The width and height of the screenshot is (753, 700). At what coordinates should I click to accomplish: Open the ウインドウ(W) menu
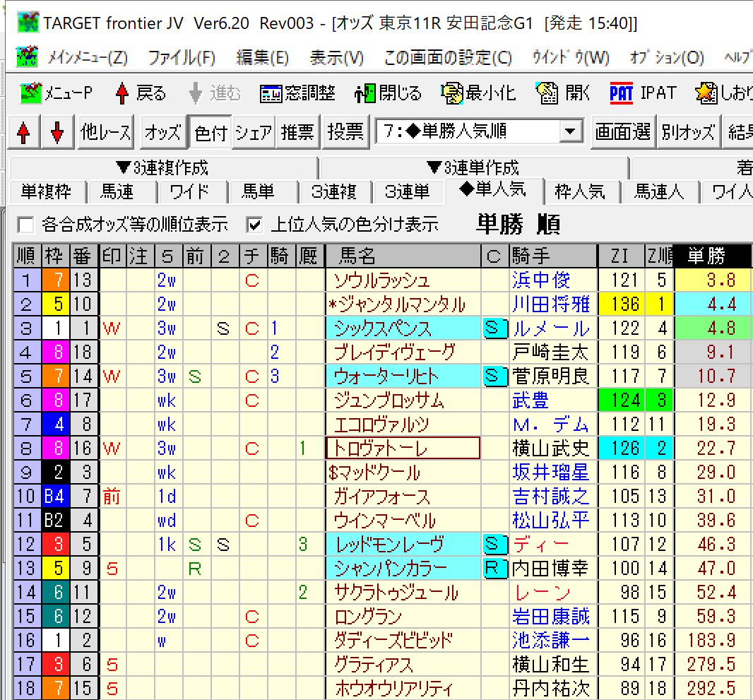(571, 58)
